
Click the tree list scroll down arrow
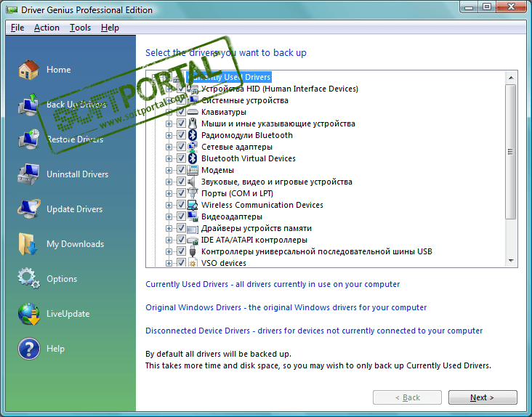[511, 260]
